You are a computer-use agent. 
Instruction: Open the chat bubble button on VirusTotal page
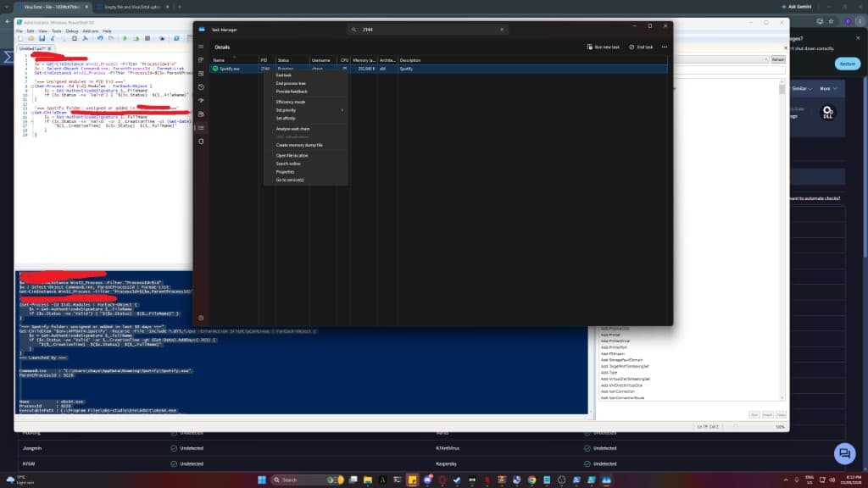tap(845, 454)
